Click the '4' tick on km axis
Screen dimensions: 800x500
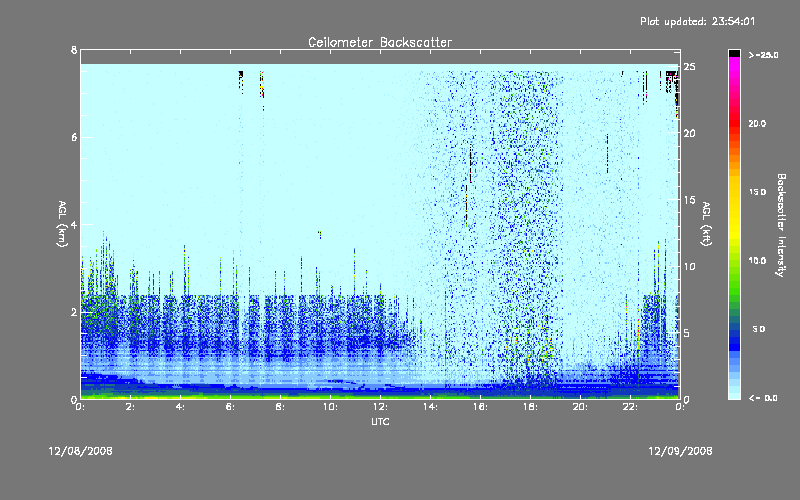[x=74, y=224]
